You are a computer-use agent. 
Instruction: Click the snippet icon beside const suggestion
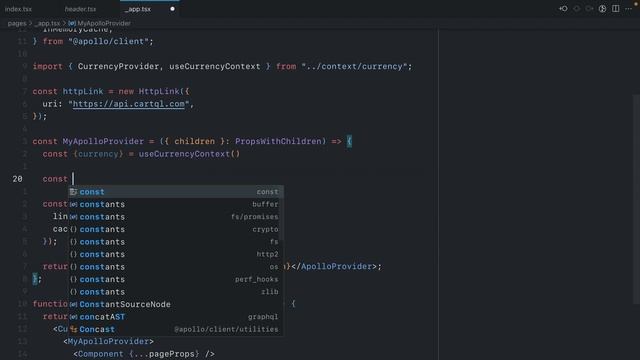coord(73,192)
